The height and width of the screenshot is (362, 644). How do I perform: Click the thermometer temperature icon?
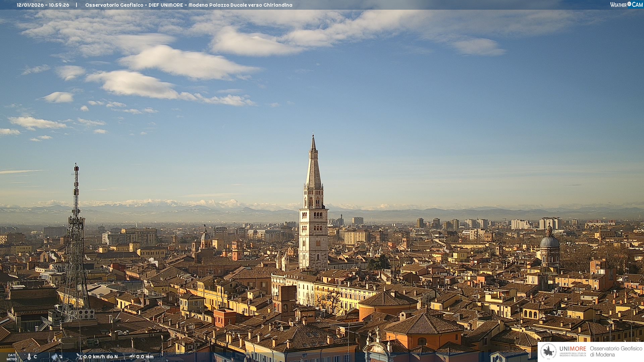pos(29,357)
